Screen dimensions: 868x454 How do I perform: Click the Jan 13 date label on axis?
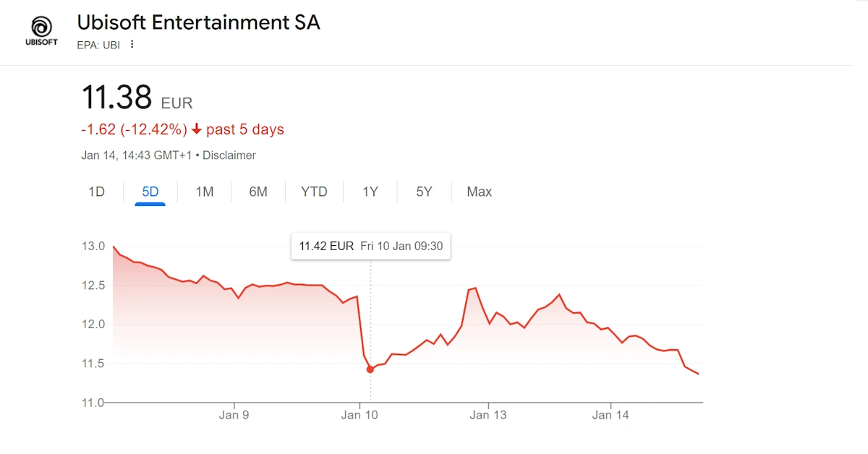click(x=488, y=415)
